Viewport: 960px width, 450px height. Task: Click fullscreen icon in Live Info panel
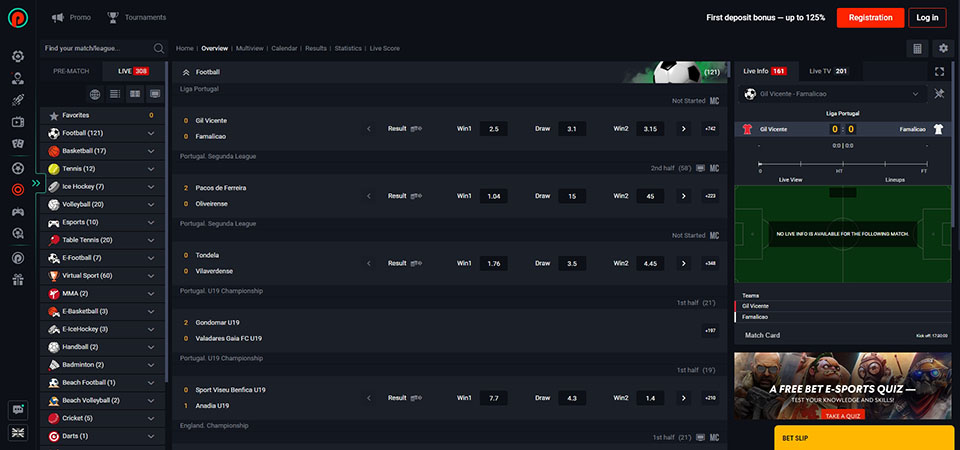coord(939,72)
